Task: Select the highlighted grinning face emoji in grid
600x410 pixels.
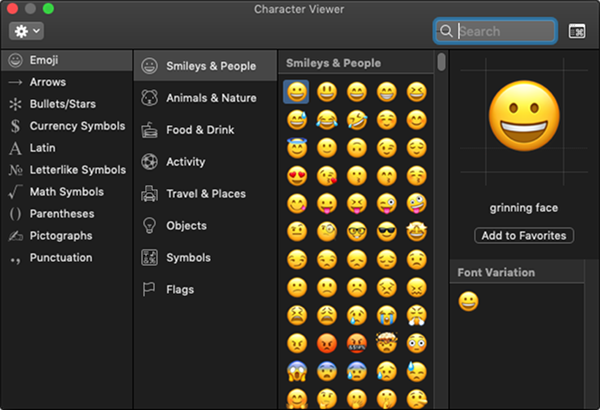Action: (297, 92)
